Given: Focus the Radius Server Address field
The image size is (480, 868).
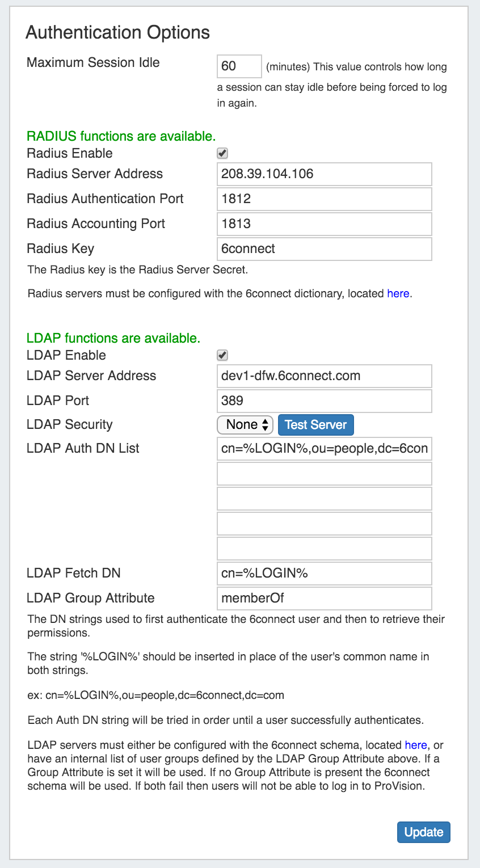Looking at the screenshot, I should 324,174.
